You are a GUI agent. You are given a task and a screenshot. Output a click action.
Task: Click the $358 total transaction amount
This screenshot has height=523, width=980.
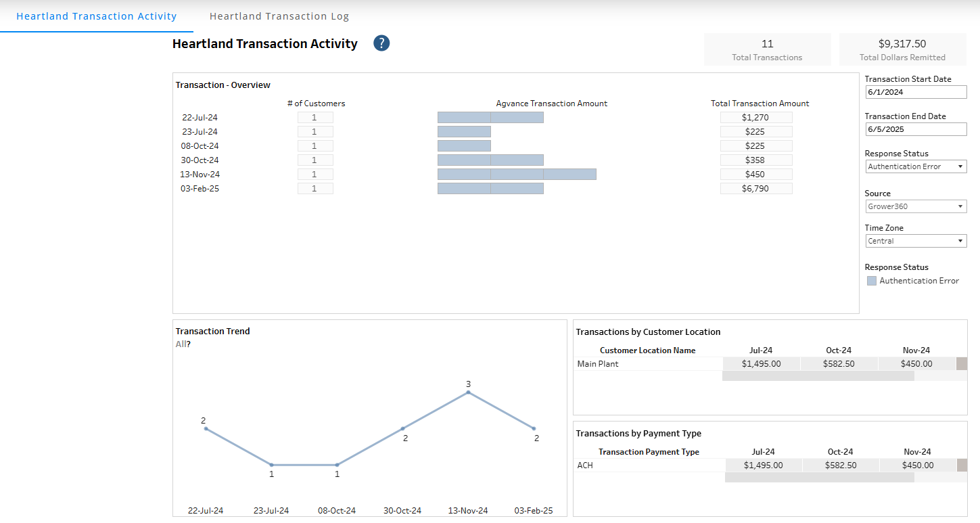pyautogui.click(x=756, y=160)
